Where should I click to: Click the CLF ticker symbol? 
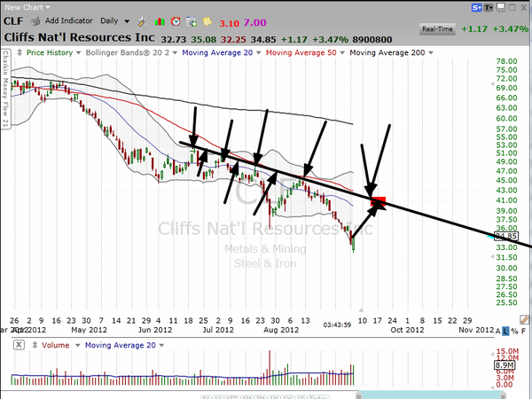point(13,21)
